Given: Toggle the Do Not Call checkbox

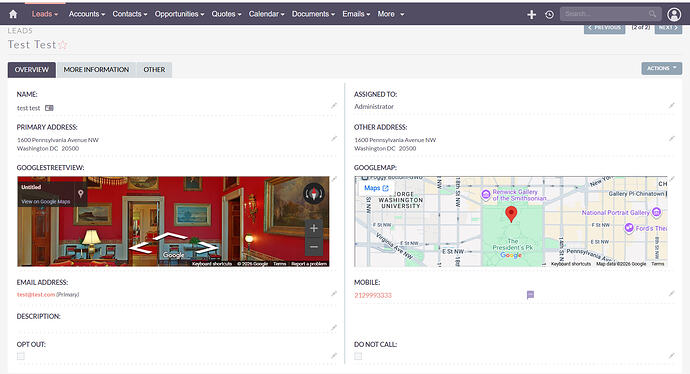Looking at the screenshot, I should pos(358,356).
